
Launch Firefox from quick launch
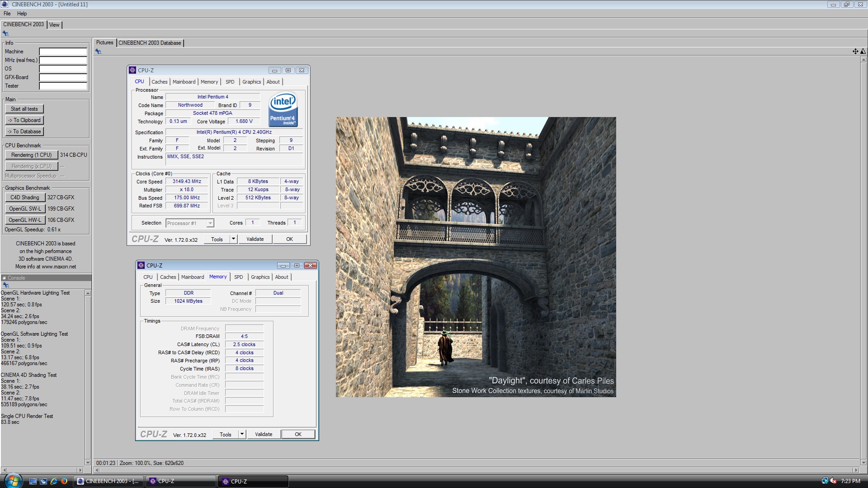point(64,481)
